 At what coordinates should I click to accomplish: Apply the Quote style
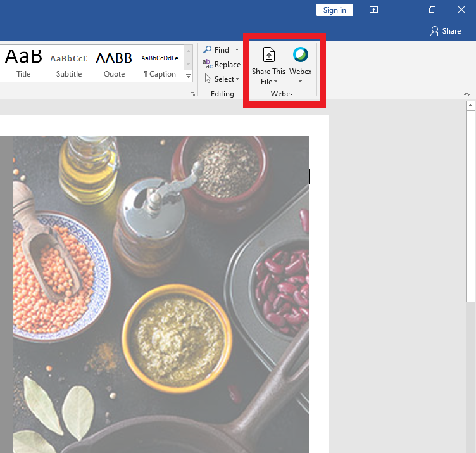click(x=114, y=63)
